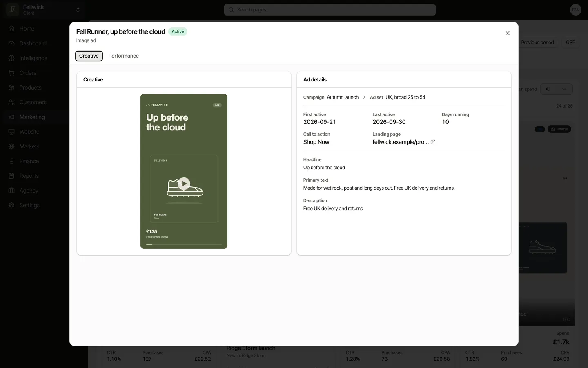Open Dashboard in the sidebar
The image size is (588, 368).
33,43
